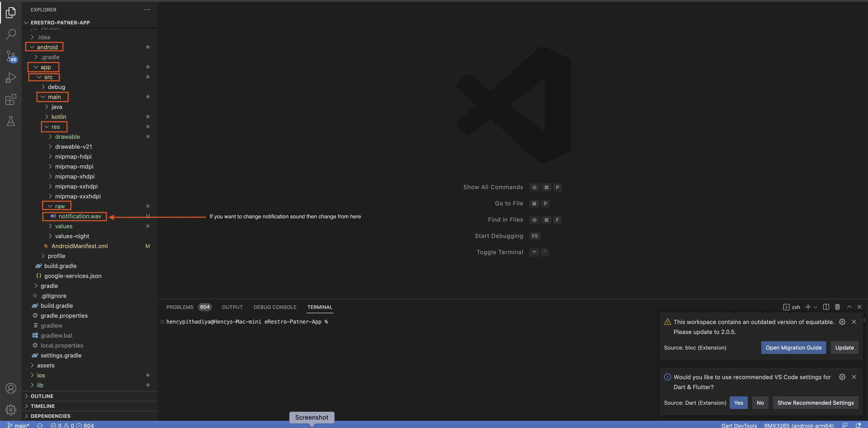This screenshot has width=868, height=428.
Task: Click No on Dart settings prompt
Action: point(760,403)
